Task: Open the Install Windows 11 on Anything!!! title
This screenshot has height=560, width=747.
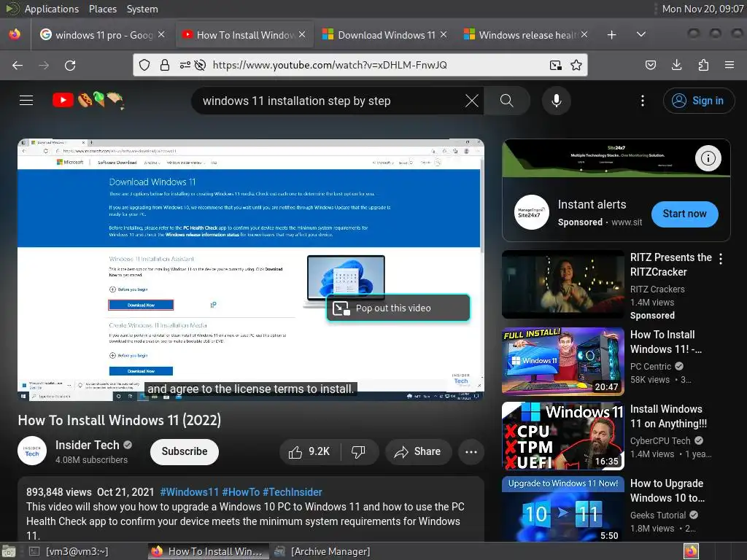Action: pyautogui.click(x=668, y=416)
